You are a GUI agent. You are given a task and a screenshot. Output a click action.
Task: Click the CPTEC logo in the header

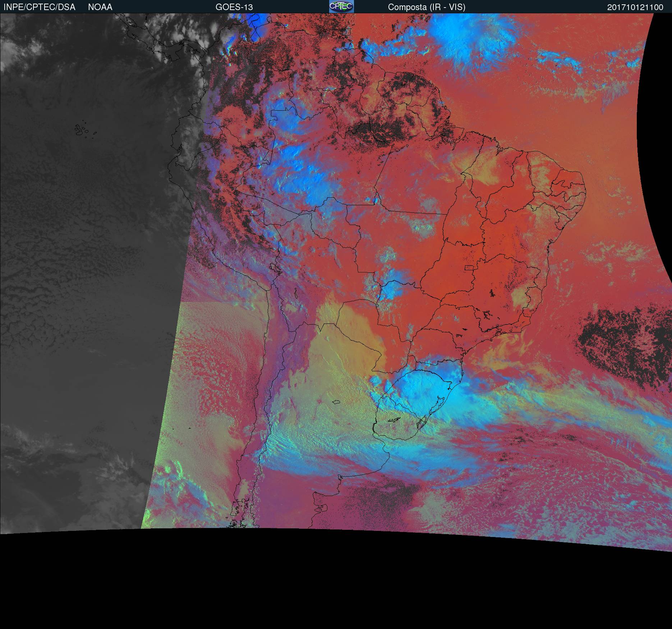pyautogui.click(x=341, y=6)
